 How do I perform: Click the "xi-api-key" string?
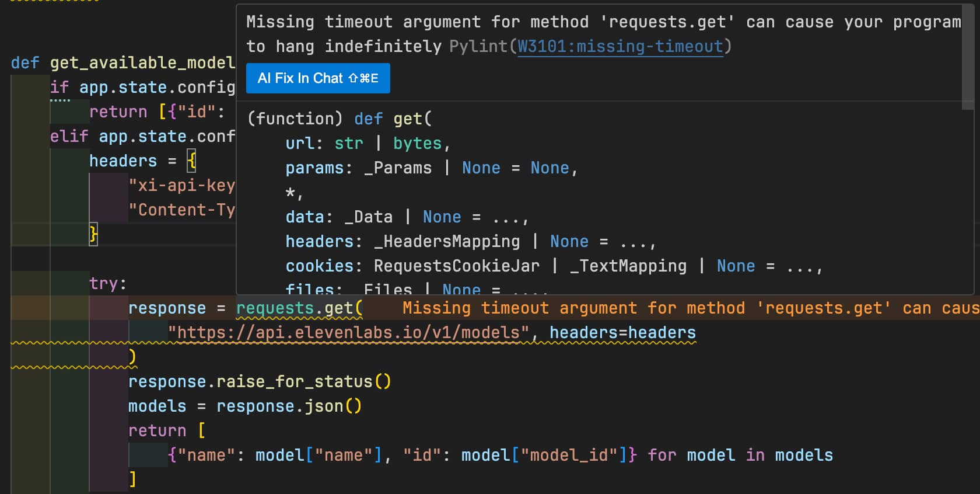click(181, 185)
